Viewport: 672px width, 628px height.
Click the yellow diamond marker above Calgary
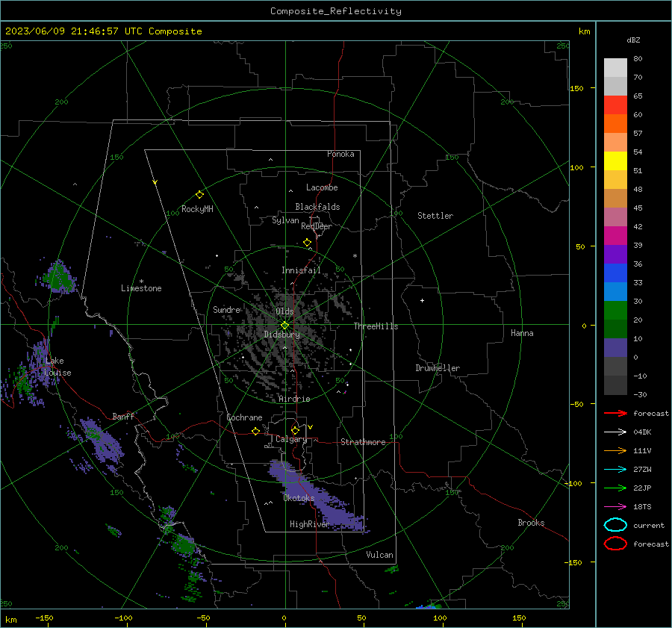pos(295,430)
